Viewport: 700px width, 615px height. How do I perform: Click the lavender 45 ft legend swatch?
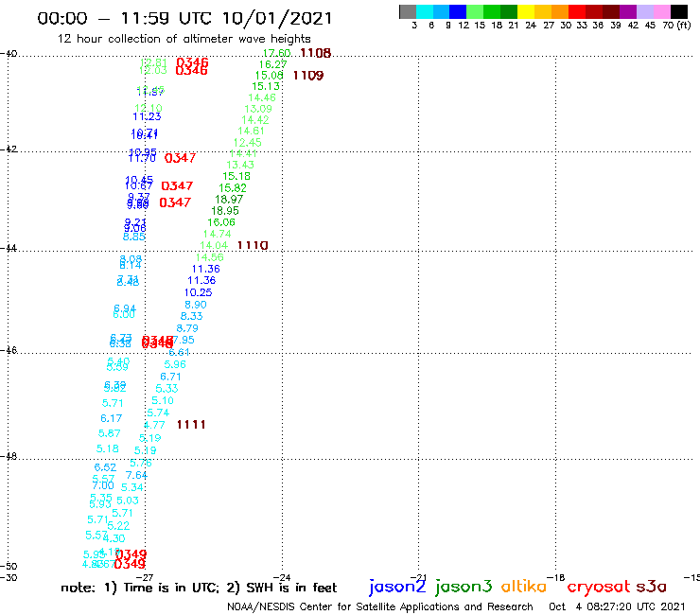click(x=645, y=11)
